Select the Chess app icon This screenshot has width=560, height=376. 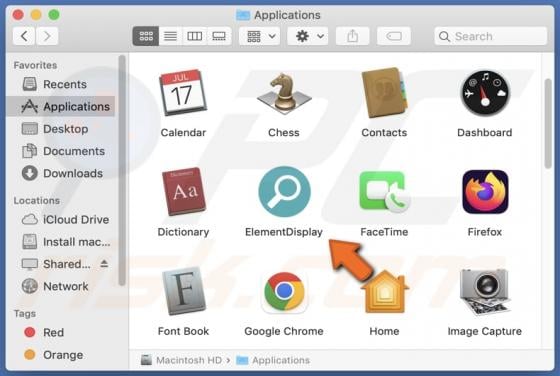point(284,93)
